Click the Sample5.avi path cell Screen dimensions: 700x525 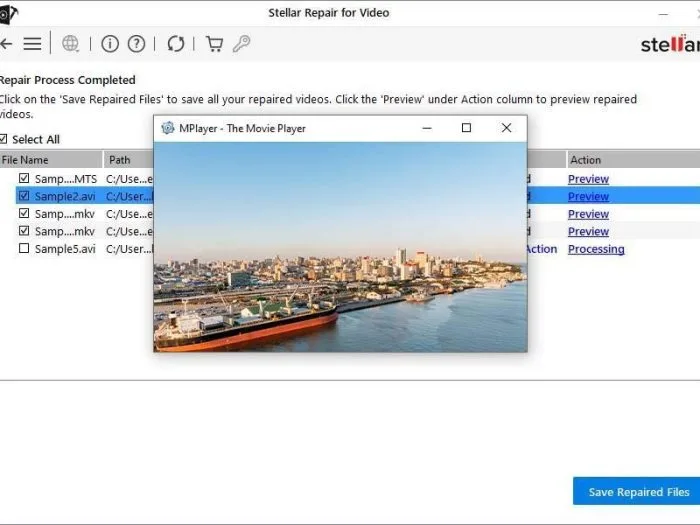click(x=129, y=249)
